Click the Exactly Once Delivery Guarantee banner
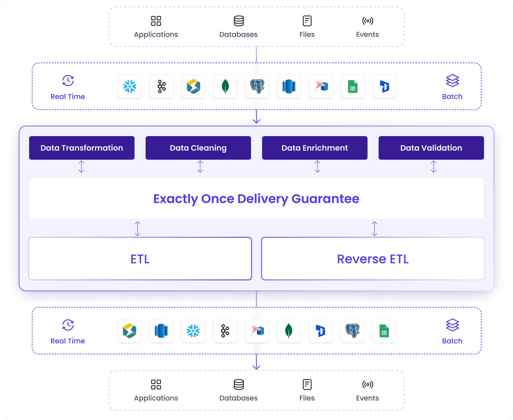This screenshot has height=420, width=513. click(256, 198)
